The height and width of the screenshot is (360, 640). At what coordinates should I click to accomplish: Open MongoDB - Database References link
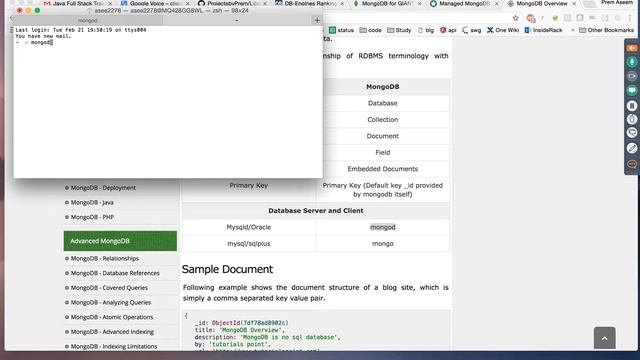tap(115, 273)
